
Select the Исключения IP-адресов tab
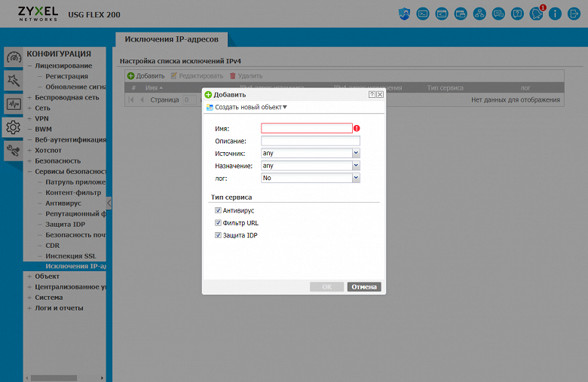(171, 39)
